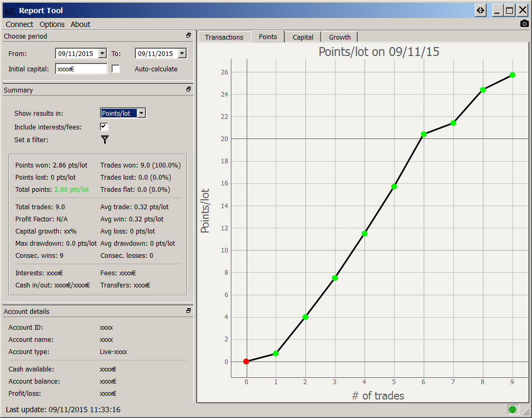Image resolution: width=532 pixels, height=418 pixels.
Task: Open the To date dropdown
Action: coord(182,53)
